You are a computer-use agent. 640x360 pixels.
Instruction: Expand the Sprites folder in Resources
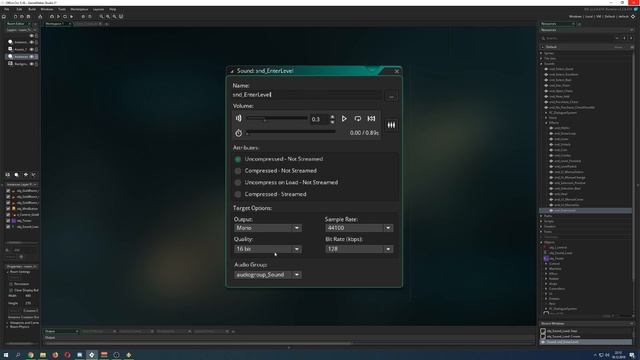(x=542, y=53)
